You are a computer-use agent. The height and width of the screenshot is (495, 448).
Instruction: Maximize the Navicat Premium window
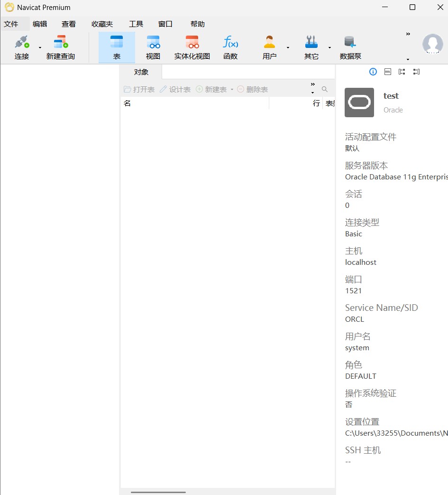(x=412, y=7)
